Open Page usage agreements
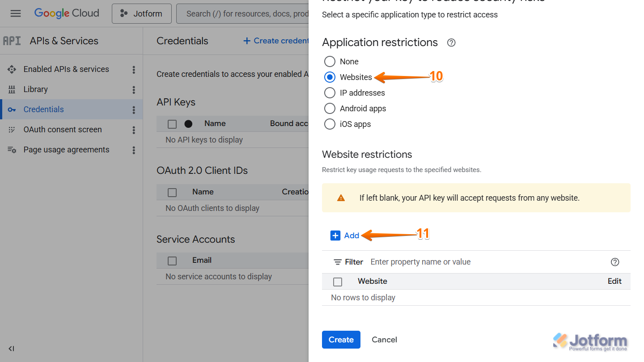The height and width of the screenshot is (362, 644). (66, 149)
